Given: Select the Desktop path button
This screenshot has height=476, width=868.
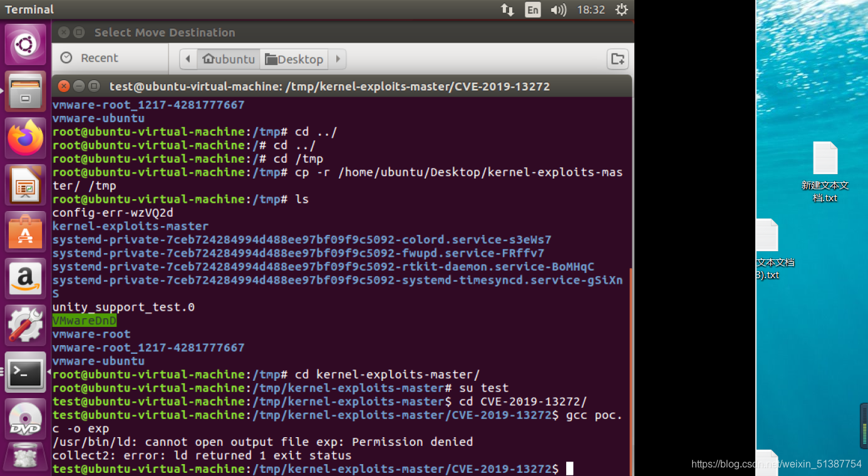Looking at the screenshot, I should pos(294,59).
